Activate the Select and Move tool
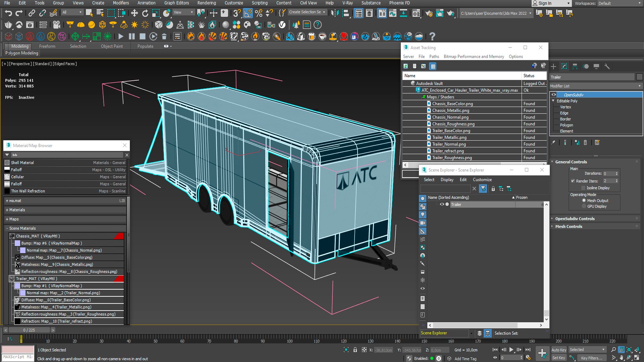This screenshot has height=362, width=644. (x=134, y=13)
